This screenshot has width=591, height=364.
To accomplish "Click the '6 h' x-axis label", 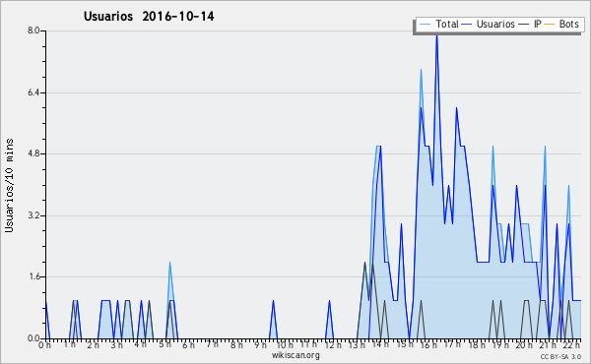I will point(188,344).
